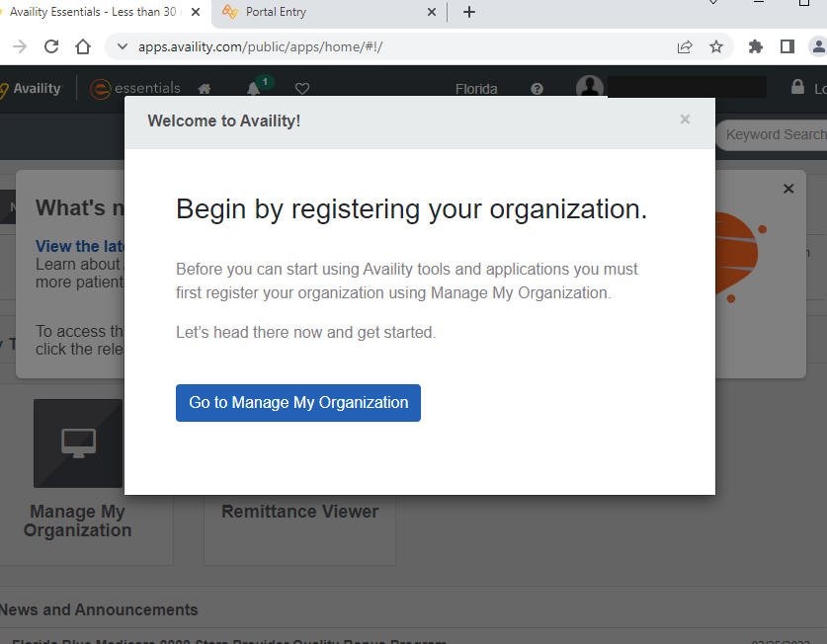Reload the page with the refresh icon
The image size is (827, 644).
click(51, 46)
